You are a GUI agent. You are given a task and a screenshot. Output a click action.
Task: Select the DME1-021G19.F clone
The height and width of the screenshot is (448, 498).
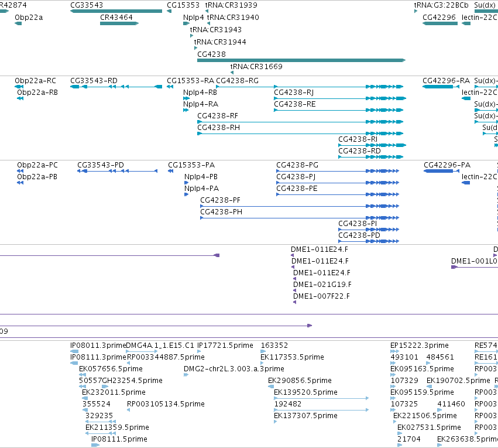coord(294,290)
